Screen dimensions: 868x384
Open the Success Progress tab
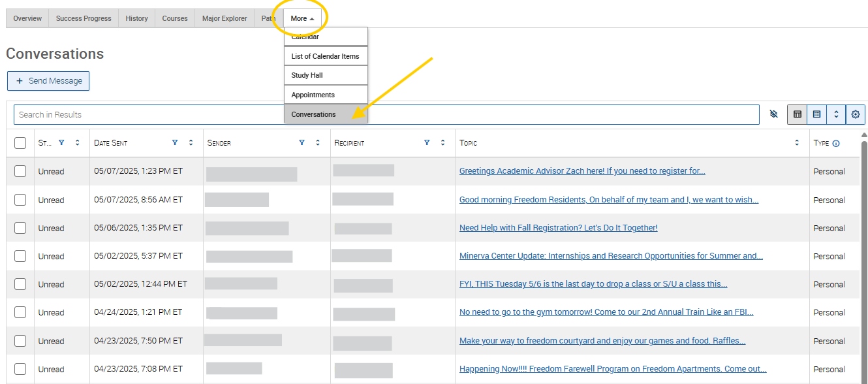click(x=84, y=18)
